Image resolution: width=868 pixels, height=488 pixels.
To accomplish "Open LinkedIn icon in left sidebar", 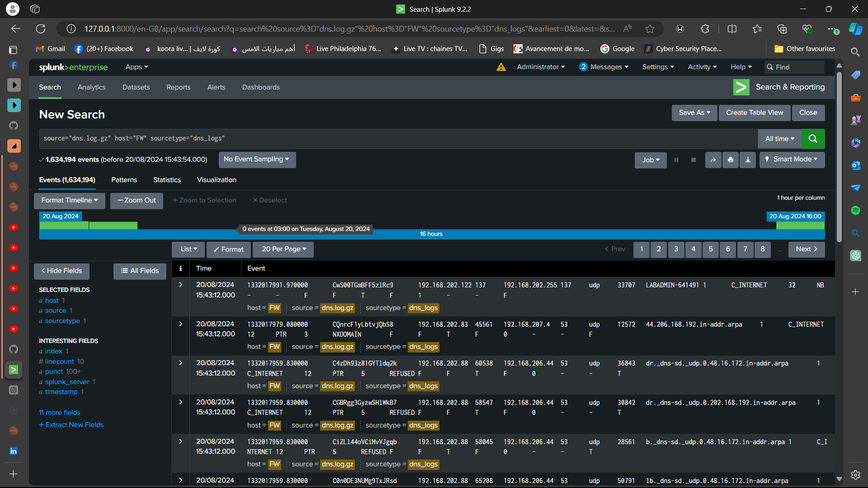I will click(x=14, y=451).
